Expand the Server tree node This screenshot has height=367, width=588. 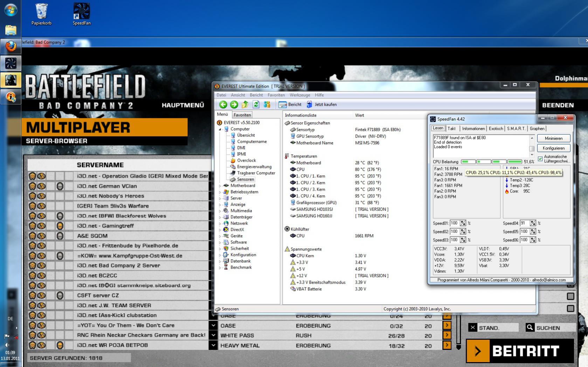coord(220,198)
